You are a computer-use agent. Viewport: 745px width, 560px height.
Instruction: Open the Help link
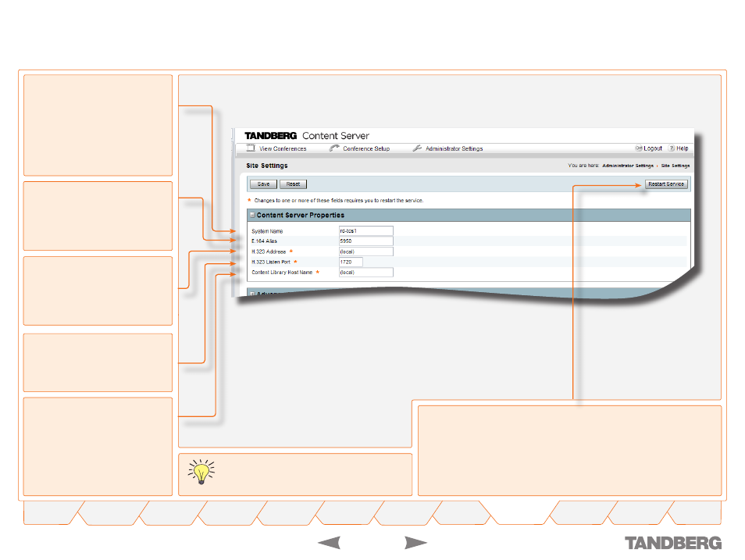(x=683, y=148)
